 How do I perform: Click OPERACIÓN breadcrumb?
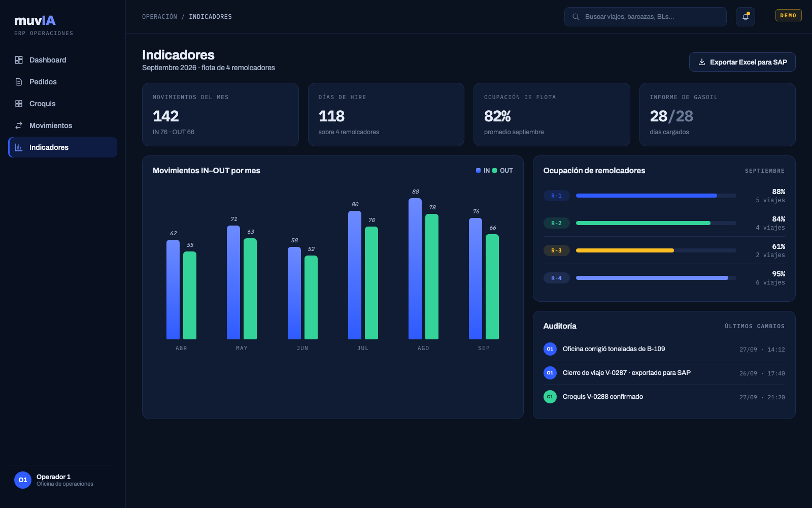click(159, 17)
